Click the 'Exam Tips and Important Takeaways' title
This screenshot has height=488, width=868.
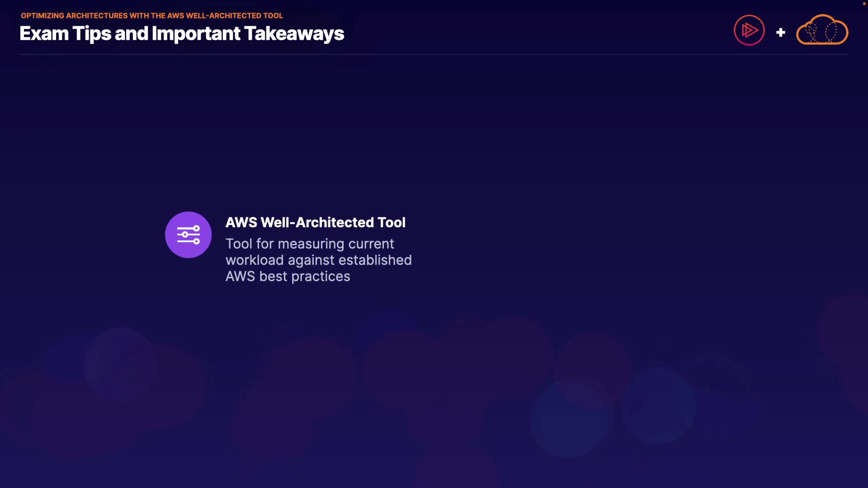click(182, 33)
